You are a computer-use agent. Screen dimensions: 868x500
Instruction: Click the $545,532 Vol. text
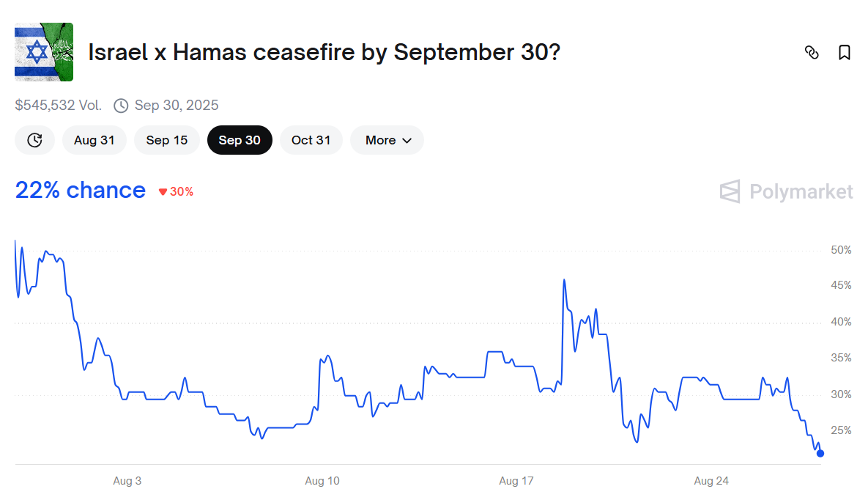click(59, 106)
